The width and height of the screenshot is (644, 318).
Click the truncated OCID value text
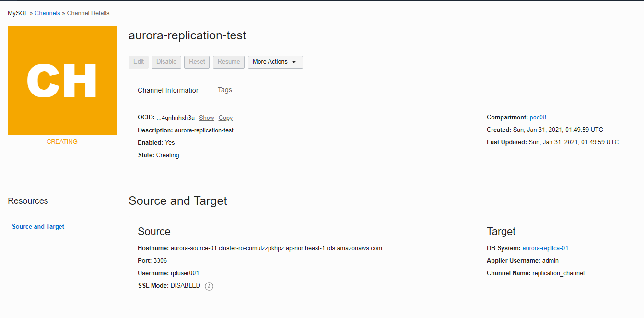pyautogui.click(x=176, y=118)
